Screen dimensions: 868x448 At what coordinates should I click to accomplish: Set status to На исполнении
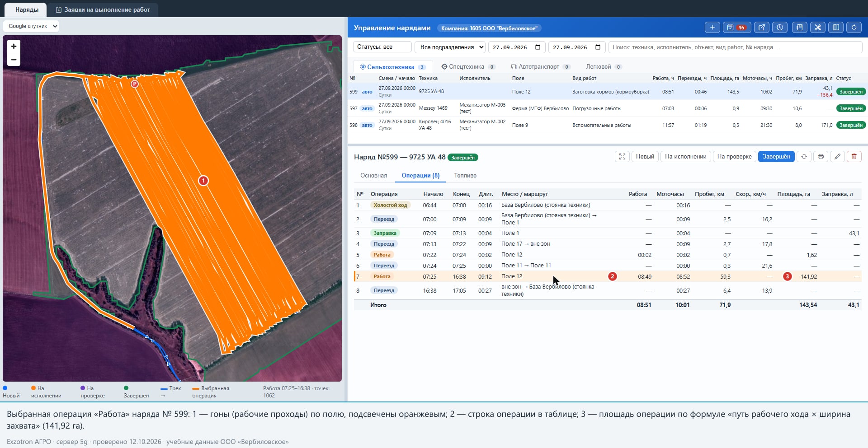(685, 157)
